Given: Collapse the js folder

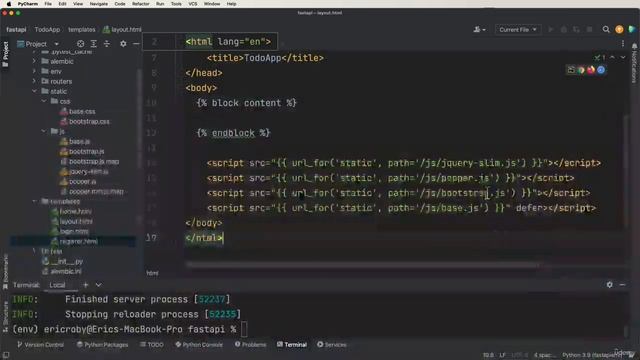Looking at the screenshot, I should click(44, 131).
